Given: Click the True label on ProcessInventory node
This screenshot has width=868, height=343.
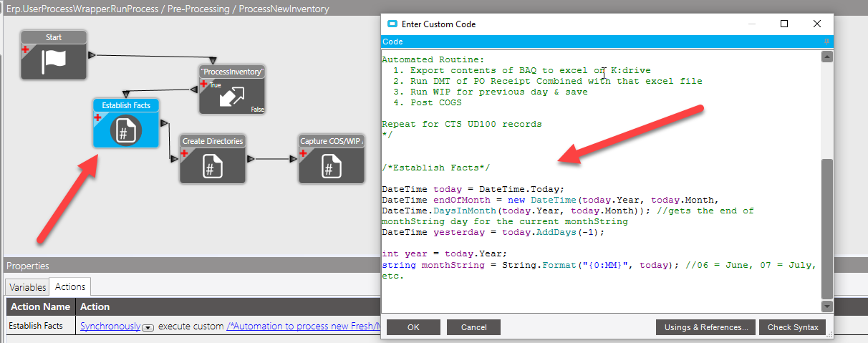Looking at the screenshot, I should pyautogui.click(x=216, y=84).
